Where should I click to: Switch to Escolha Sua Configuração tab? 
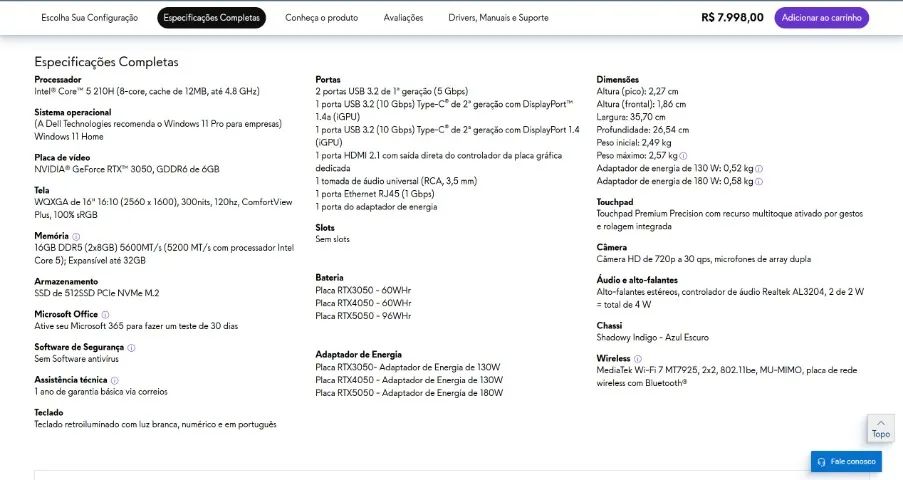(x=90, y=18)
